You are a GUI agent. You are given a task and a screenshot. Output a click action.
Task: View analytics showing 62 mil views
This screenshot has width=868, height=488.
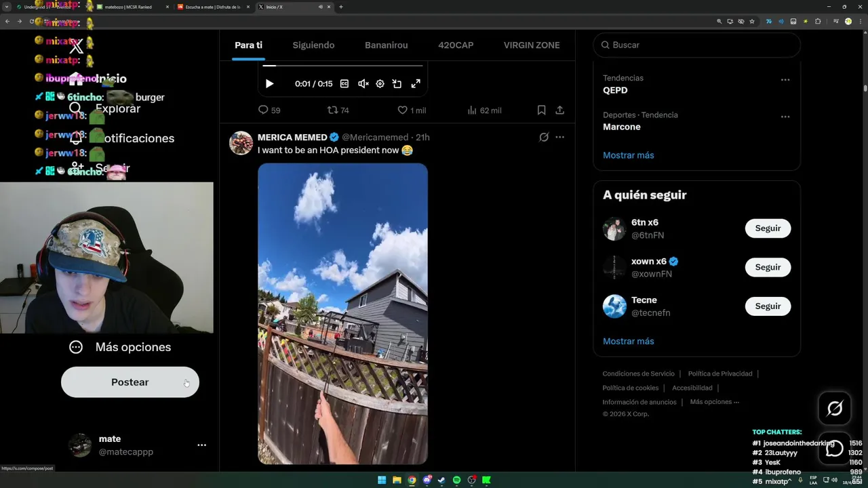click(484, 110)
